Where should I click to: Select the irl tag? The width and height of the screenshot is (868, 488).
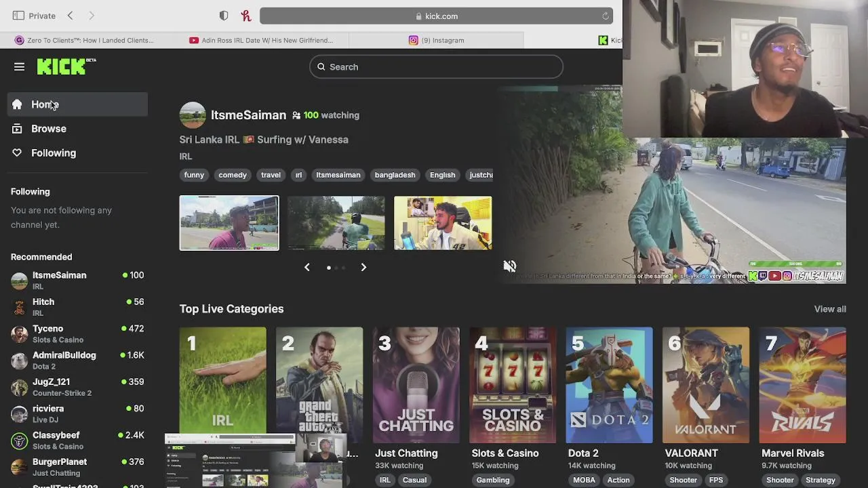coord(298,175)
